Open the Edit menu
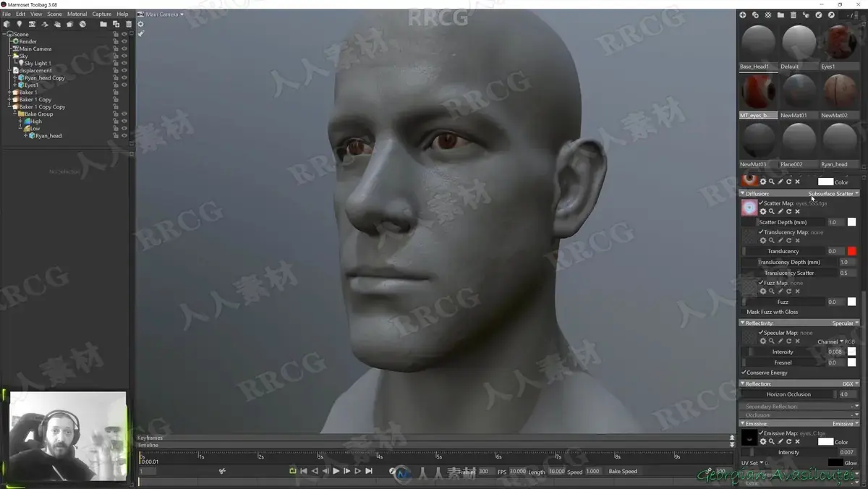 click(x=20, y=14)
